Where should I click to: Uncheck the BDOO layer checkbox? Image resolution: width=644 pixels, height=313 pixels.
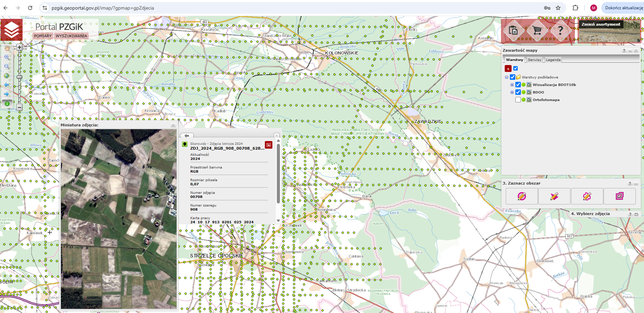coord(518,92)
